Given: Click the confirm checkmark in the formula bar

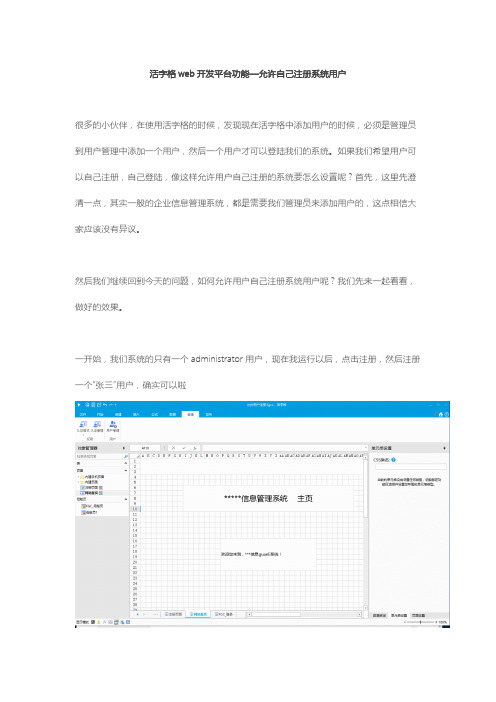Looking at the screenshot, I should click(184, 448).
